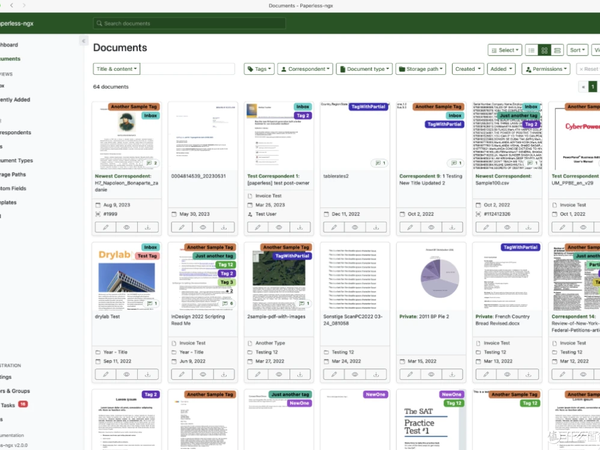Image resolution: width=600 pixels, height=450 pixels.
Task: Preview the 2sample-pdf-with-images document with eye icon
Action: 279,374
